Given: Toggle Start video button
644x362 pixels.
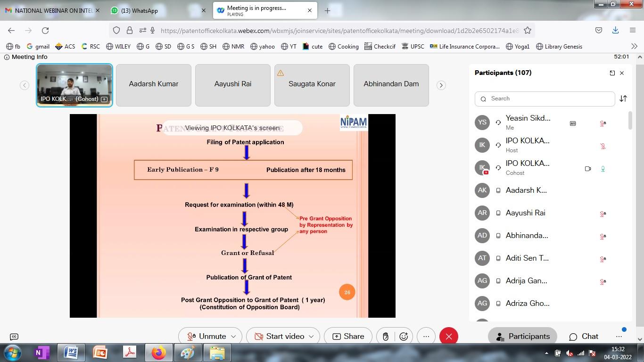Looking at the screenshot, I should [279, 337].
